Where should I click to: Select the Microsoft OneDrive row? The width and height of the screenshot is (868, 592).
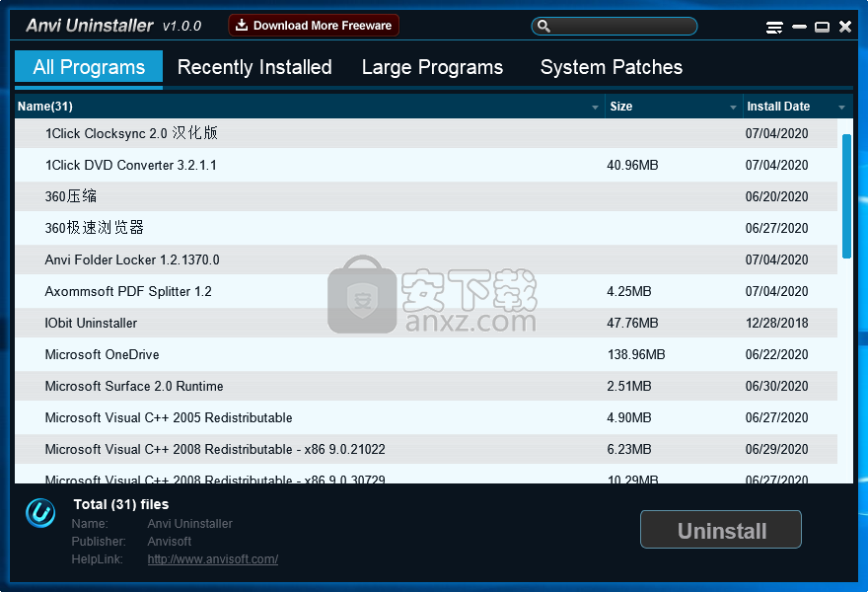point(102,354)
